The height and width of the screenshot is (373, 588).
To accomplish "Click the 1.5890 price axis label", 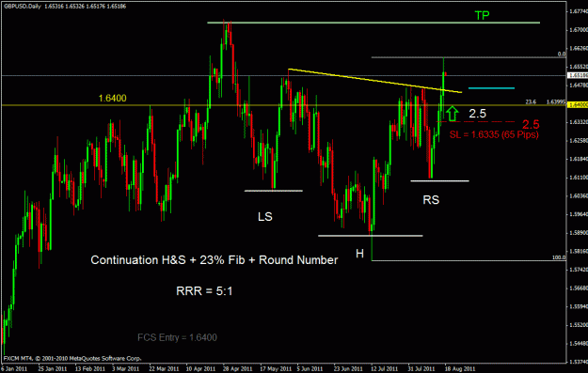I will (x=578, y=233).
